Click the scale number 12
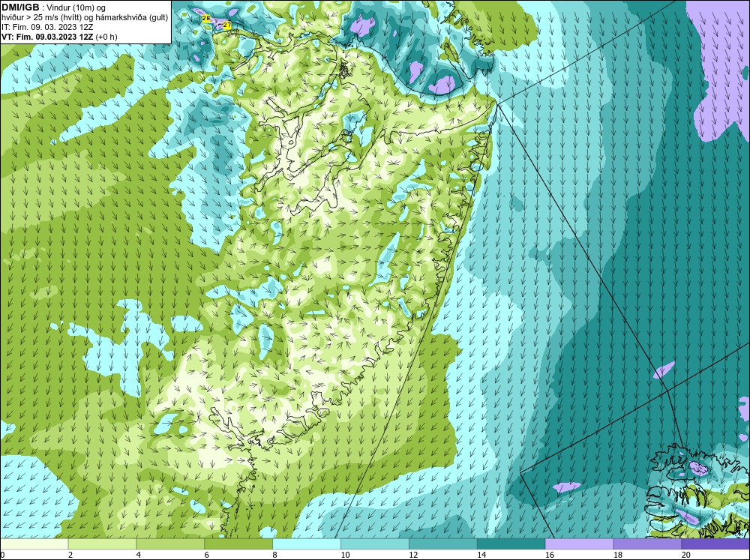Viewport: 750px width, 560px height. 413,556
